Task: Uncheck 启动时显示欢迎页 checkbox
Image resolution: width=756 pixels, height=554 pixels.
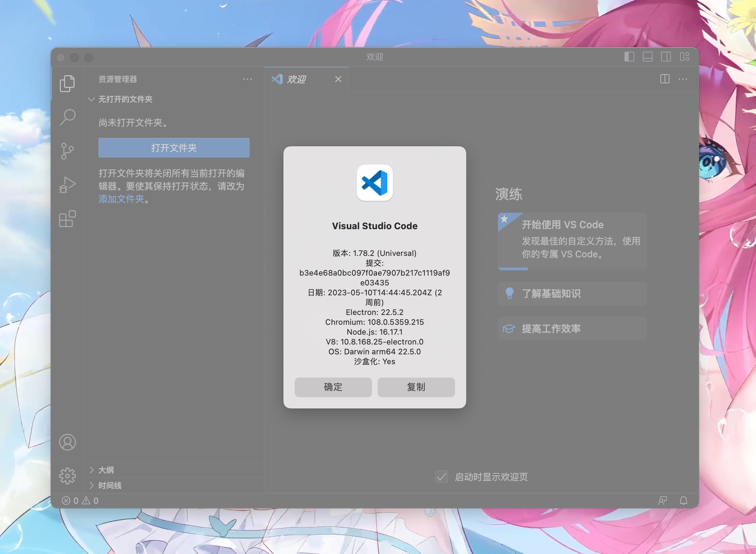Action: [x=441, y=477]
